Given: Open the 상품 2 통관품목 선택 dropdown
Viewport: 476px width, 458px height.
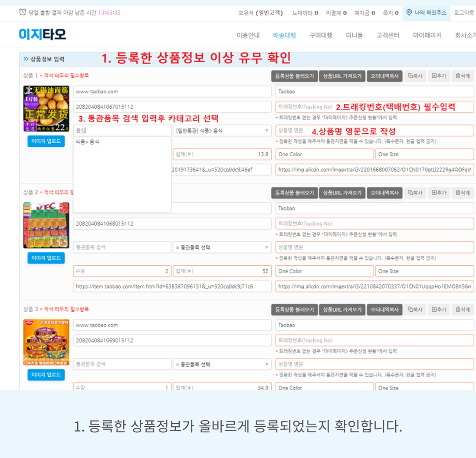Looking at the screenshot, I should coord(222,247).
